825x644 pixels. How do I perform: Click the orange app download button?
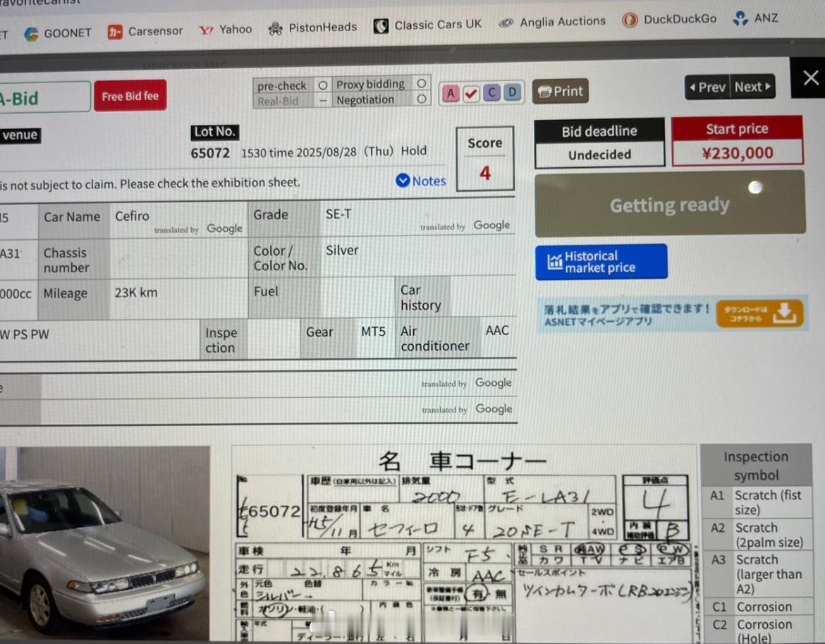tap(759, 314)
